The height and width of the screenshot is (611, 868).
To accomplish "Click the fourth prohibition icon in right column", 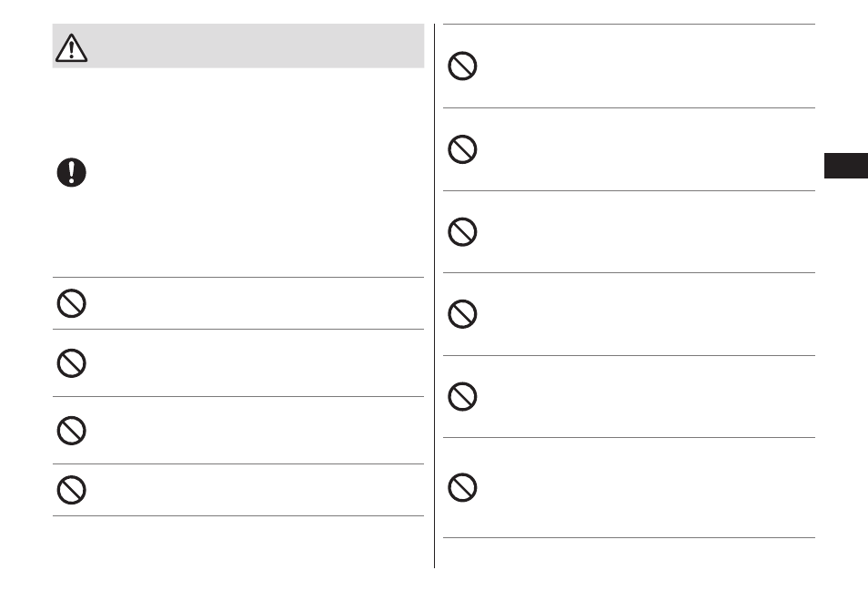I will (x=462, y=314).
